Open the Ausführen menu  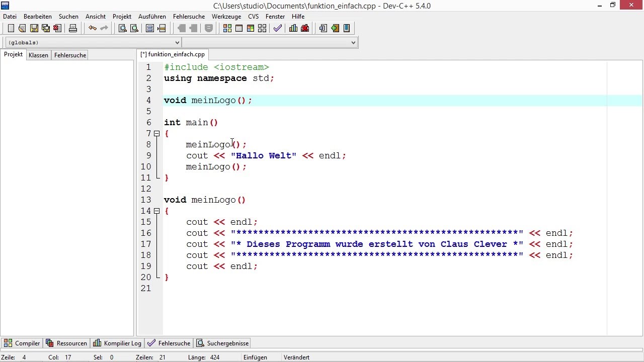[152, 17]
